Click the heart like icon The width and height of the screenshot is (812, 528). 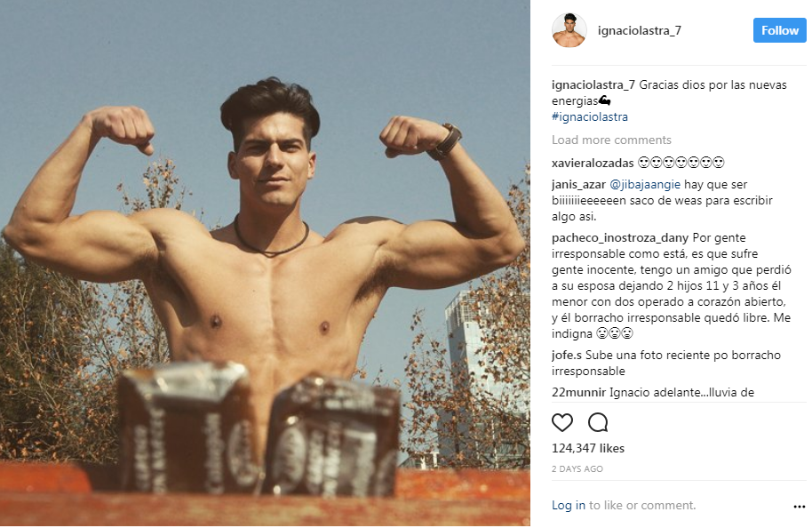(x=561, y=422)
